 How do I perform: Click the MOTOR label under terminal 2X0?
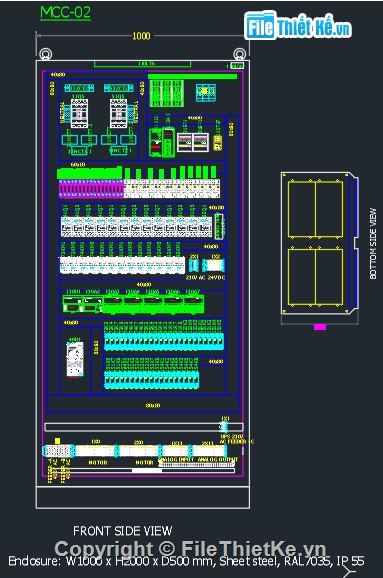coord(144,462)
